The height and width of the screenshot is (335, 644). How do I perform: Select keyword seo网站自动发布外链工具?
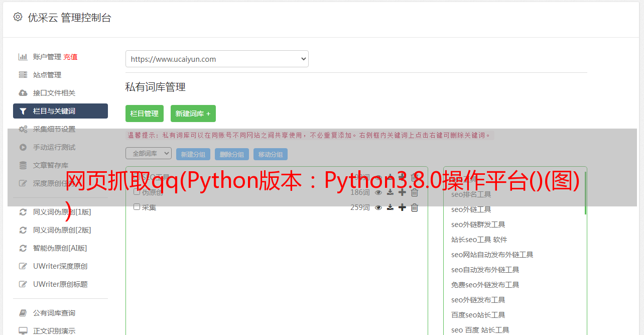pos(492,255)
